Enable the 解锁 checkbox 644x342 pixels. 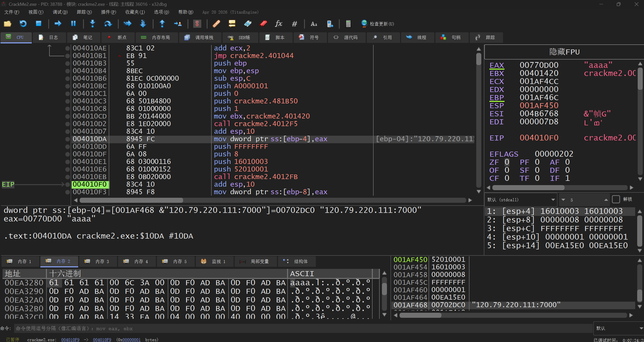[x=616, y=199]
